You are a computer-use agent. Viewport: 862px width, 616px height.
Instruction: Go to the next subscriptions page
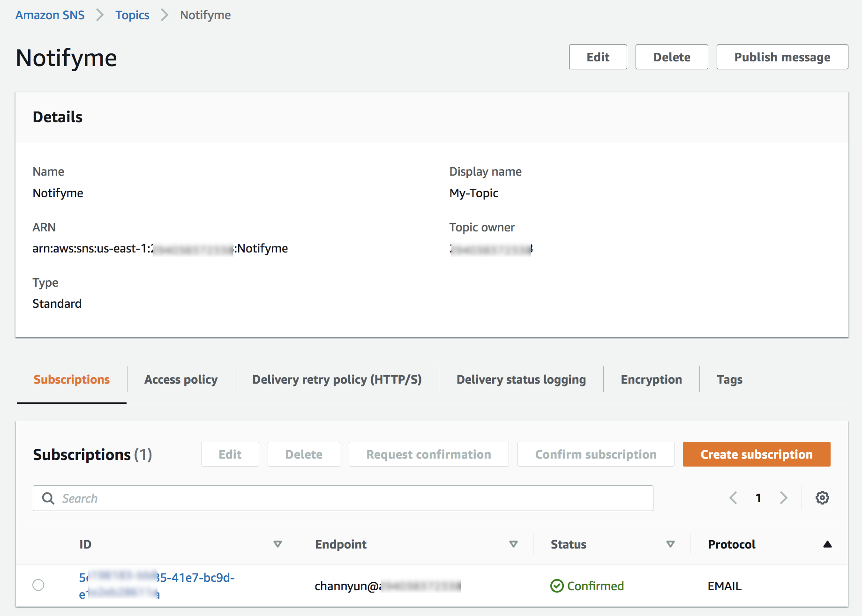(783, 497)
